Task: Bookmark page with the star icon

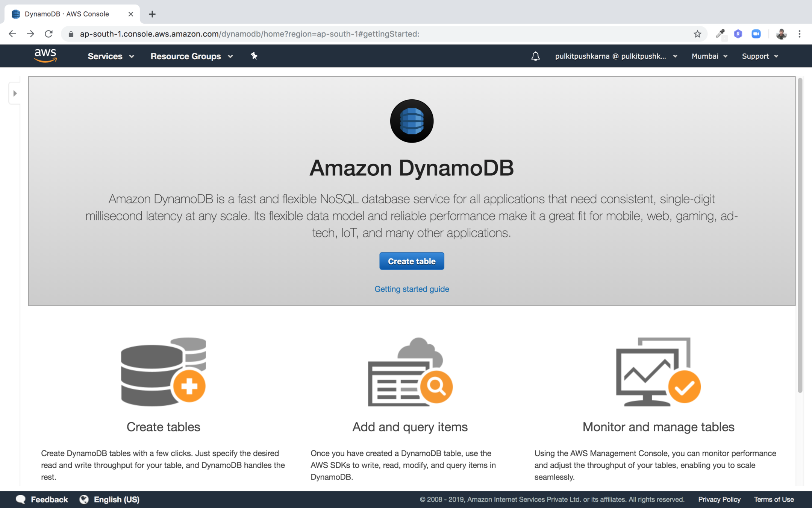Action: [697, 34]
